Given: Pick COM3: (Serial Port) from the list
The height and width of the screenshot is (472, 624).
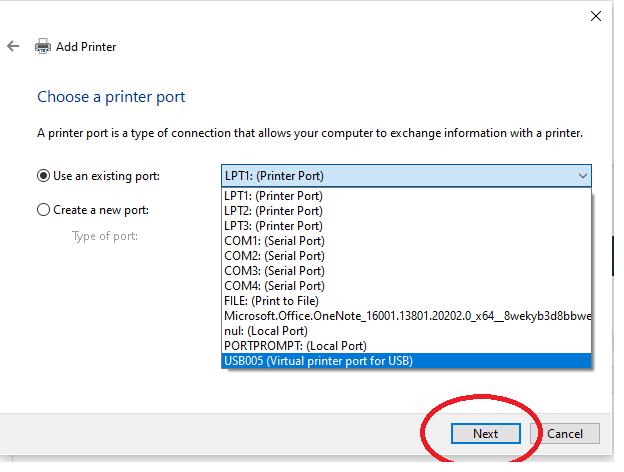Looking at the screenshot, I should (274, 271).
